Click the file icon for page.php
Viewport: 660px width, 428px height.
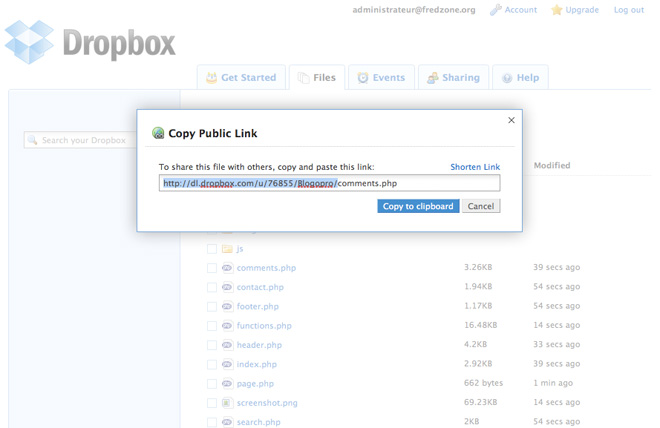tap(227, 383)
